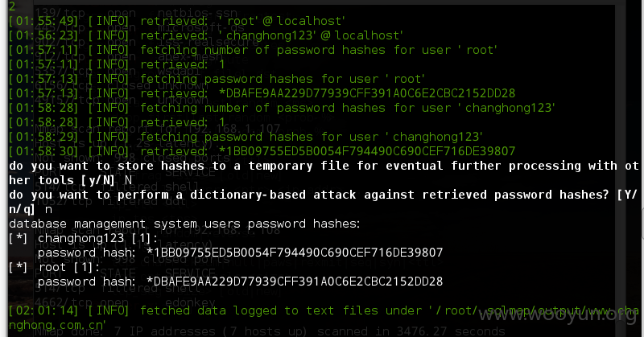Click the changhong123 password hash in results summary
The width and height of the screenshot is (644, 337).
pos(295,252)
